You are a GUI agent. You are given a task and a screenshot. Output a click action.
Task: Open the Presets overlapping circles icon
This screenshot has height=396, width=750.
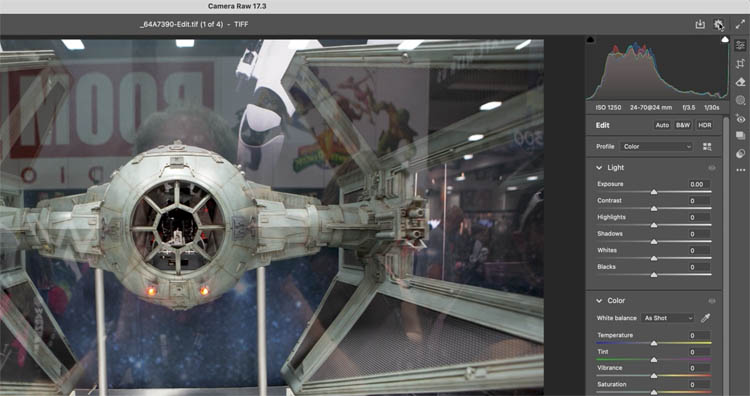click(x=740, y=154)
